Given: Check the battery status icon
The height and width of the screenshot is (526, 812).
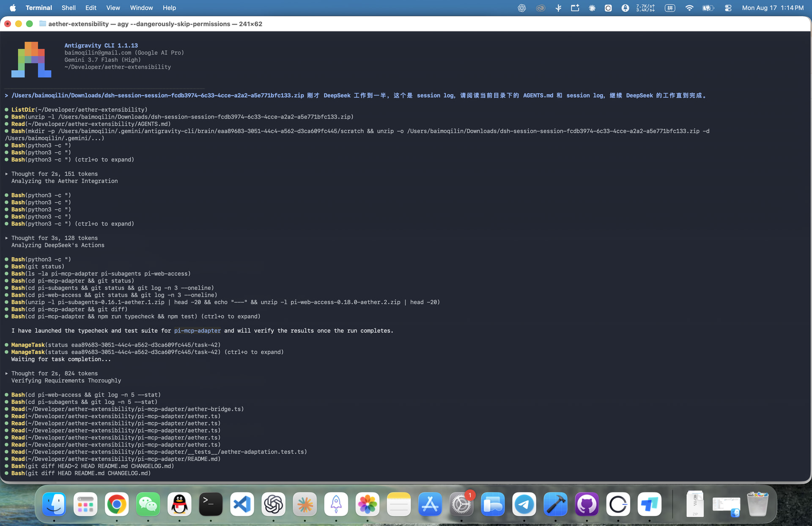Looking at the screenshot, I should 708,8.
